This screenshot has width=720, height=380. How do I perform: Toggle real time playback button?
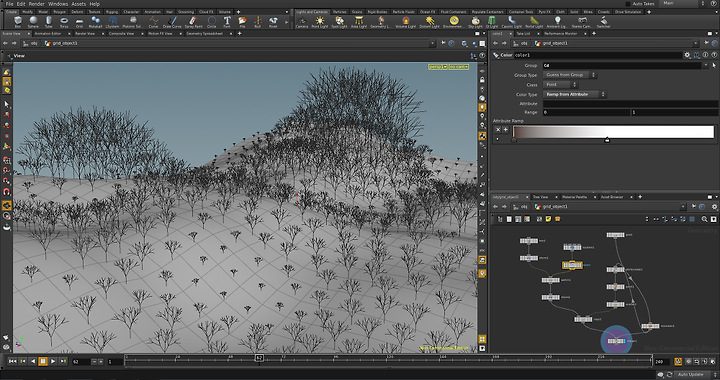click(x=678, y=362)
